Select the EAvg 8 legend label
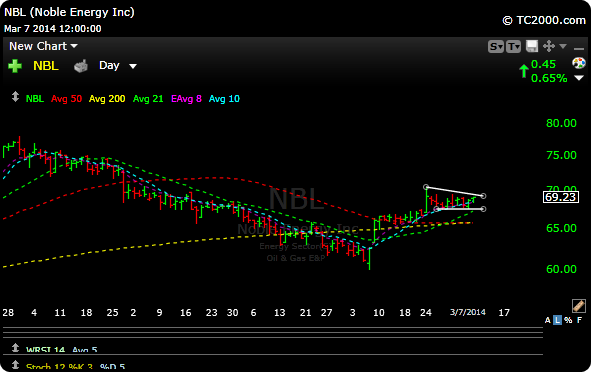 pos(186,99)
